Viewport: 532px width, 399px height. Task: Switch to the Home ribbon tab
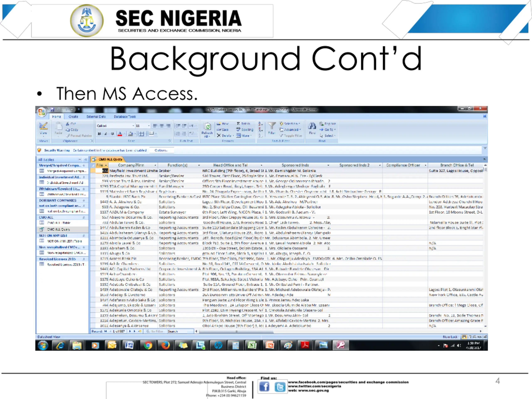click(x=57, y=117)
